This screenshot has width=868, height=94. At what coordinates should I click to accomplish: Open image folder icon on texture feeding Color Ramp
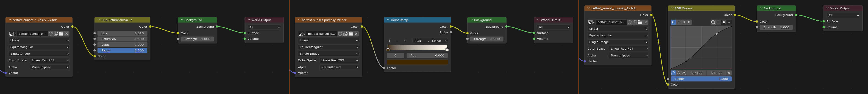[x=351, y=34]
